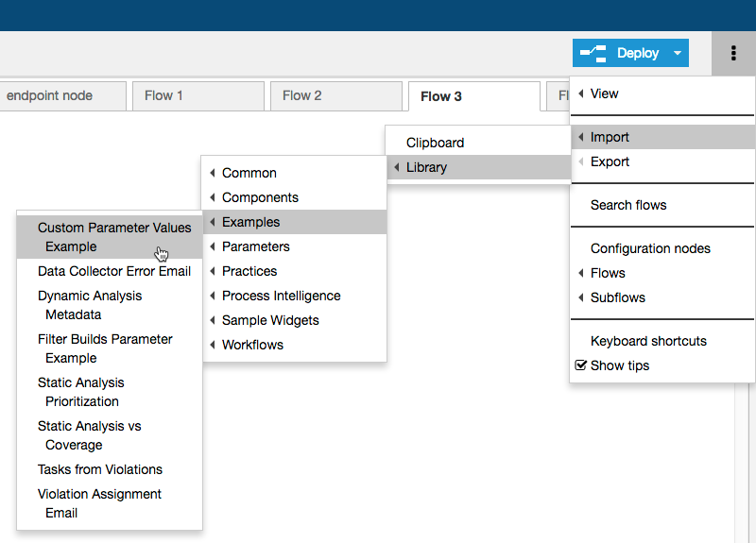Expand the Process Intelligence library folder
This screenshot has width=756, height=543.
pos(295,296)
